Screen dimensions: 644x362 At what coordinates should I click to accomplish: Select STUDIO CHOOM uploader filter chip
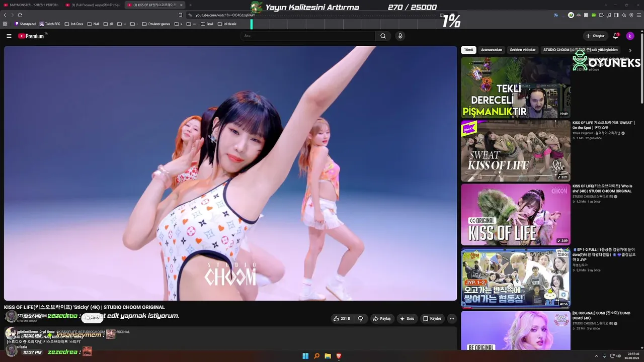(x=581, y=50)
